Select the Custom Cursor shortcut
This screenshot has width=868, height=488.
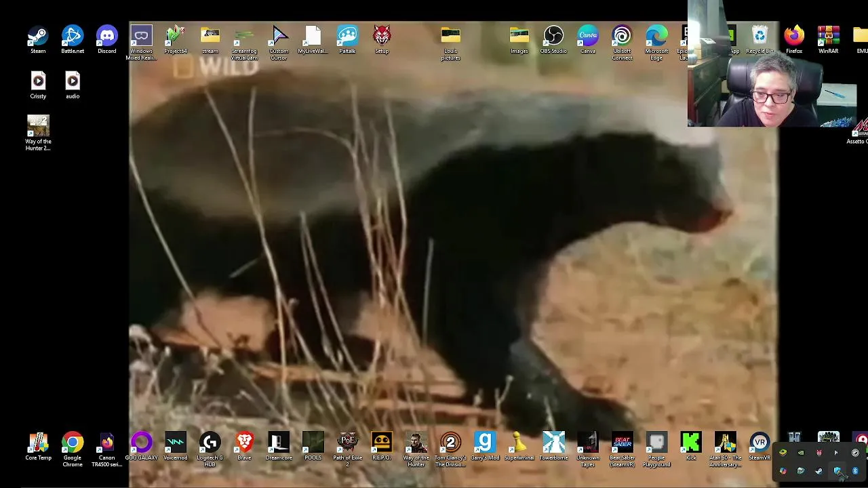click(x=279, y=42)
